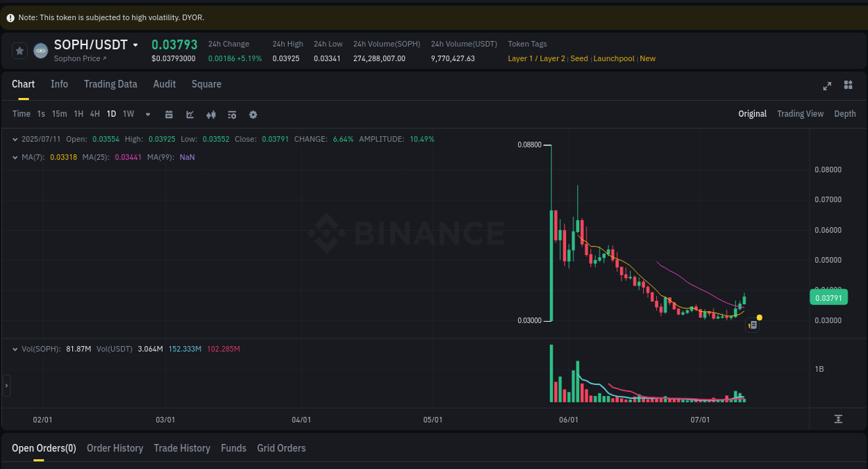The height and width of the screenshot is (469, 868).
Task: Expand the left sidebar panel arrow
Action: coord(6,386)
